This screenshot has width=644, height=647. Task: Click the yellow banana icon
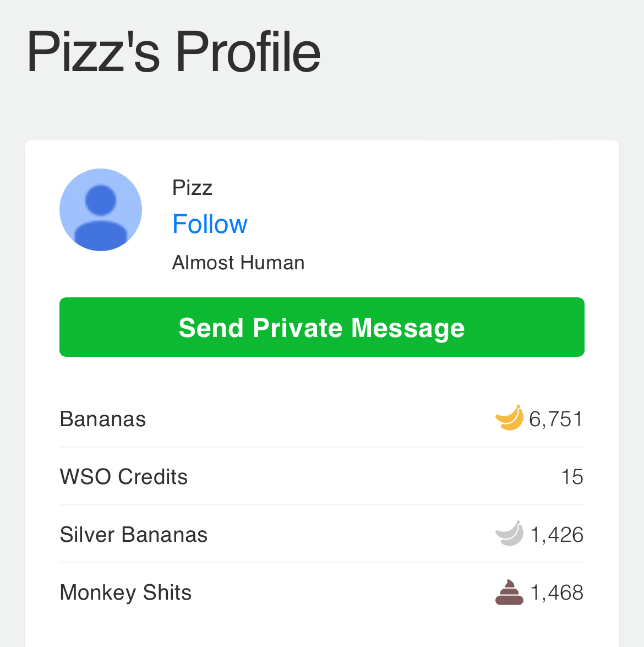(x=509, y=418)
